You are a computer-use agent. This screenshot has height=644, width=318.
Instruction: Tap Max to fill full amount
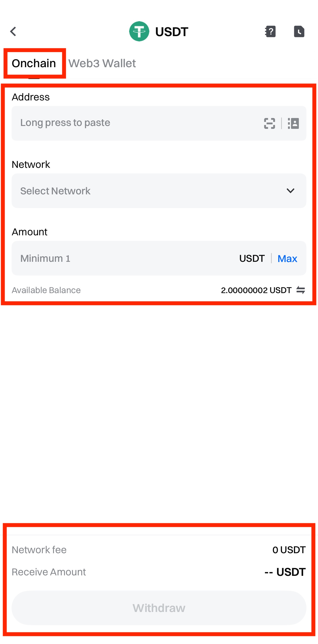point(287,258)
